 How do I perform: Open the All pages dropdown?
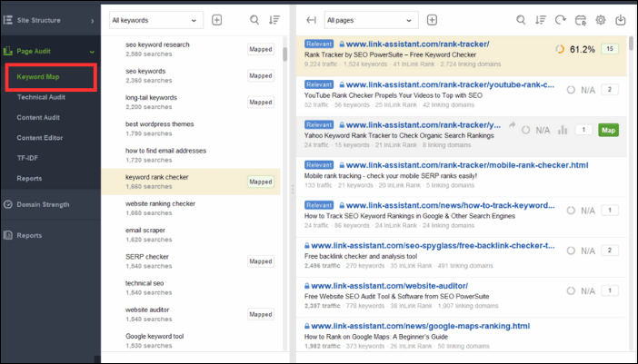tap(371, 20)
